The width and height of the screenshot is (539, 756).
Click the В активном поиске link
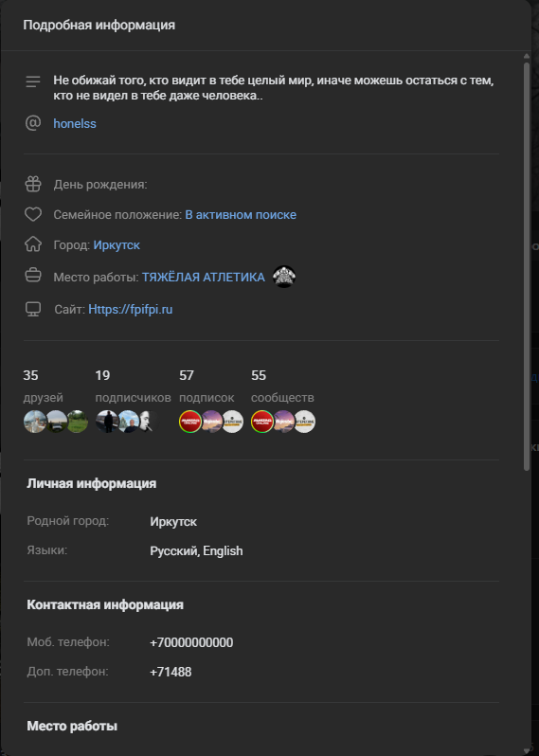click(241, 214)
